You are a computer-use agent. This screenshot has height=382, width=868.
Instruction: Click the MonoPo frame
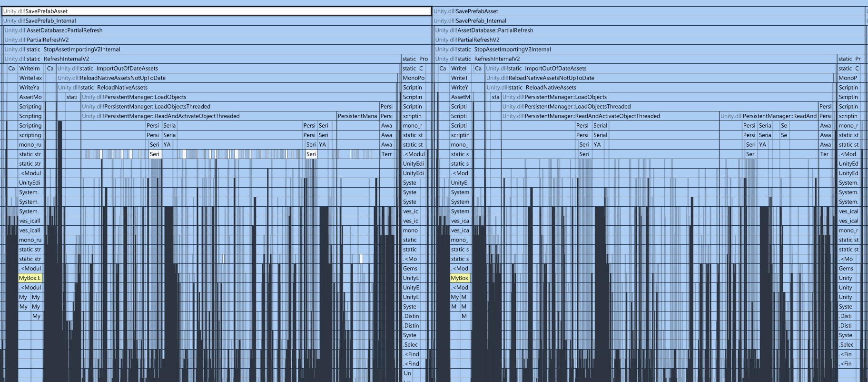(414, 78)
